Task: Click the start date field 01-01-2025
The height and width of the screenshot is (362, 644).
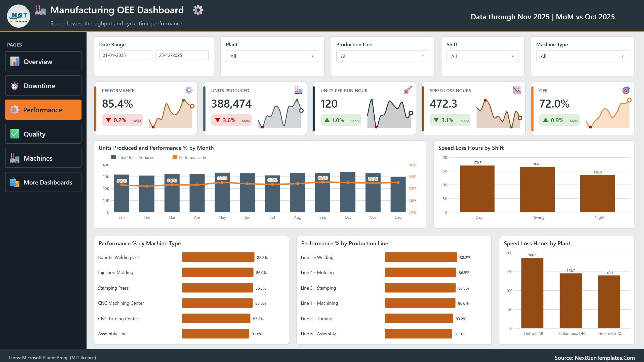Action: (126, 55)
